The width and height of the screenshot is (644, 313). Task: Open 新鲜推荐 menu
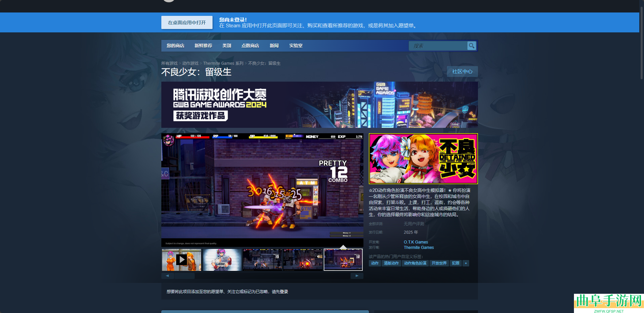203,46
